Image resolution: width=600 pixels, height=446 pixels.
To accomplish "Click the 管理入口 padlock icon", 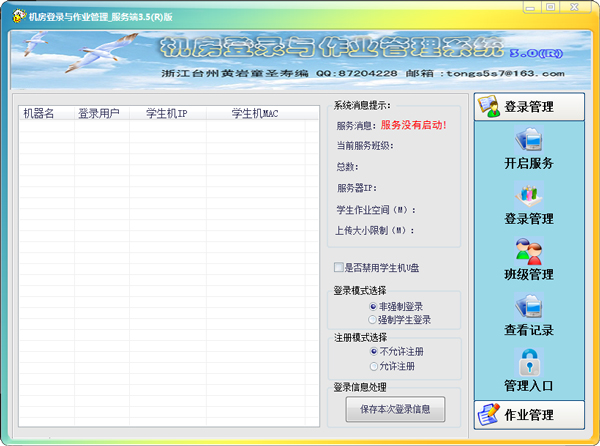I will coord(529,362).
